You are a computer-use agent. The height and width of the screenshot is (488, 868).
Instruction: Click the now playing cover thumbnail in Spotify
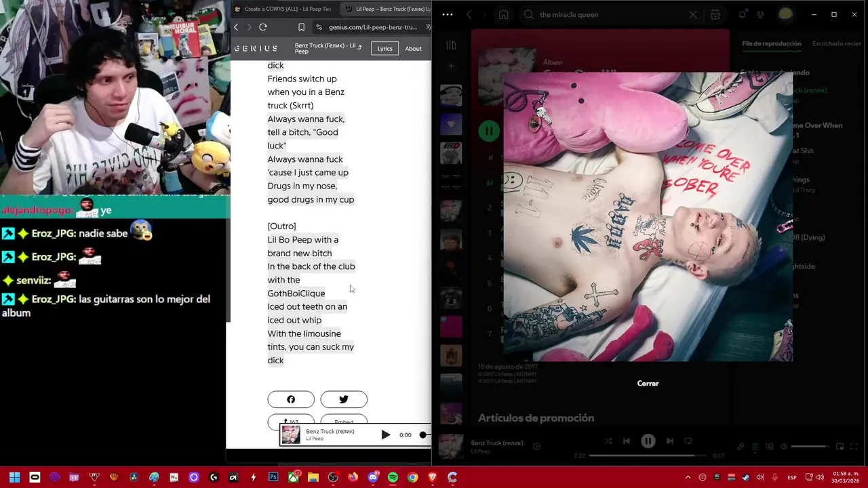coord(451,447)
